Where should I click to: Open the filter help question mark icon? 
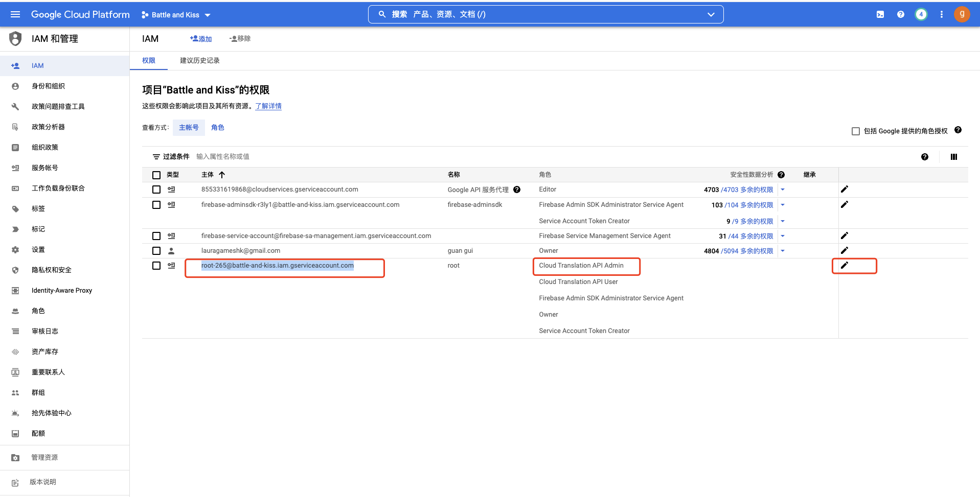(x=925, y=157)
